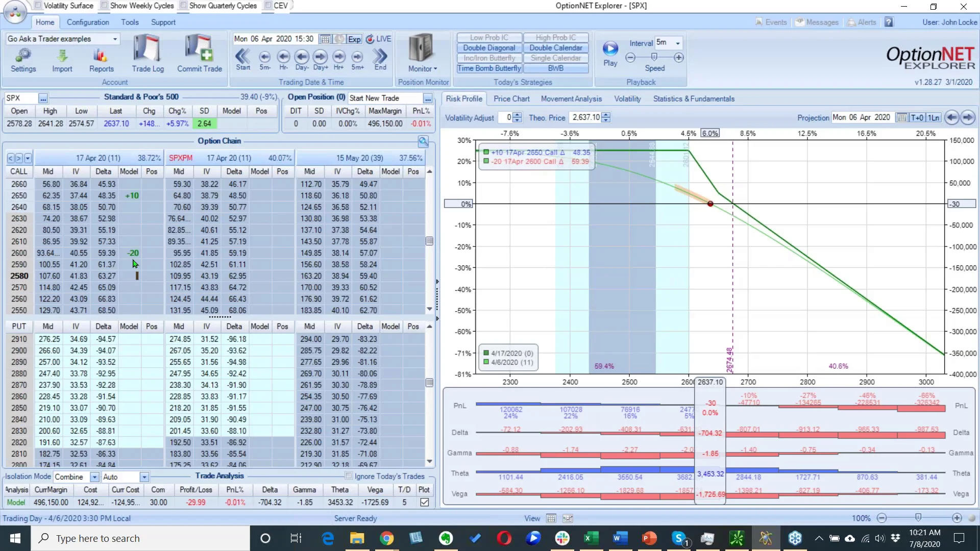The width and height of the screenshot is (980, 551).
Task: Open the Start New Trade options button
Action: [x=428, y=98]
